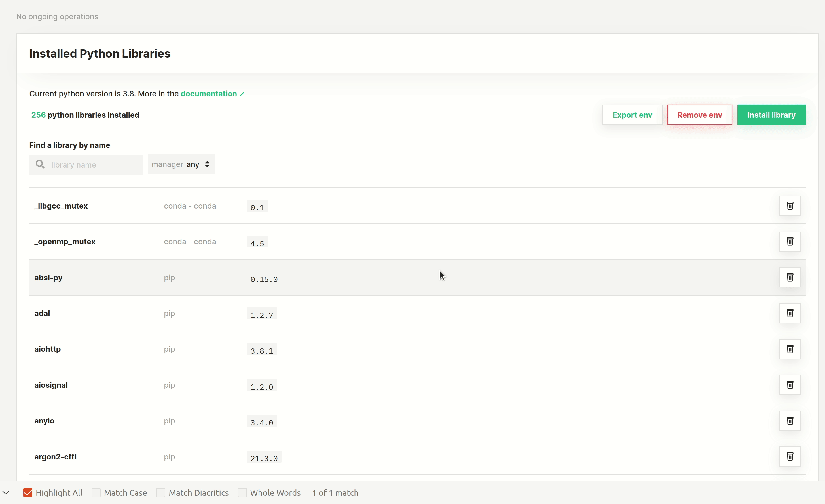The height and width of the screenshot is (504, 825).
Task: Collapse find bar options chevron
Action: (6, 492)
